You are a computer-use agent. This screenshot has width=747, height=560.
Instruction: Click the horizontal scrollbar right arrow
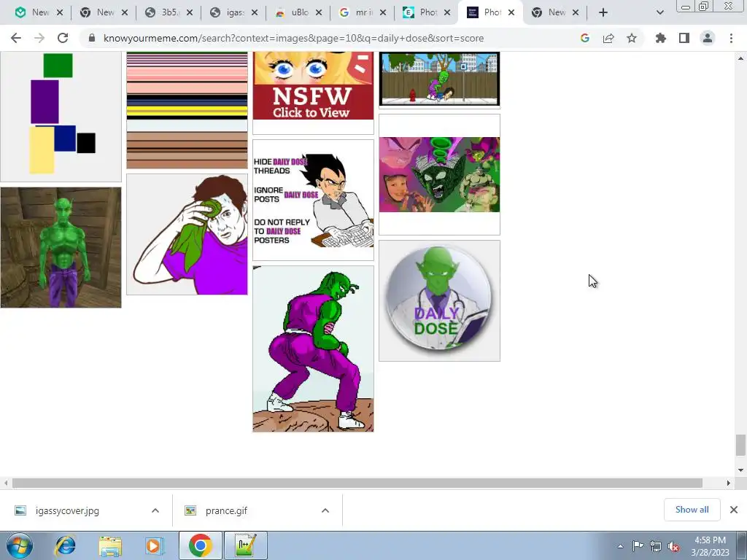tap(729, 483)
